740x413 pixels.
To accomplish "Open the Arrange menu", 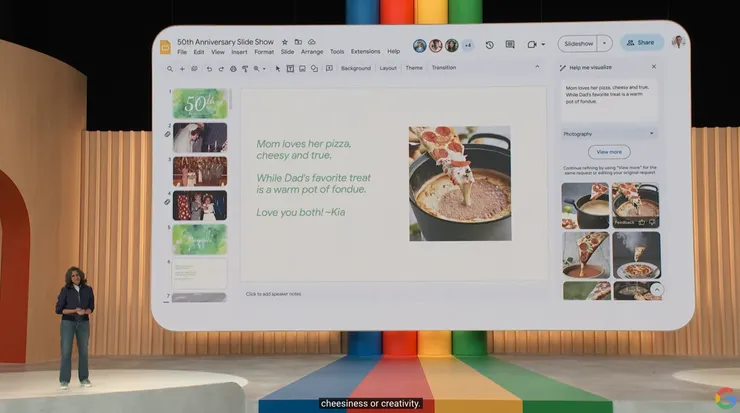I will coord(312,52).
